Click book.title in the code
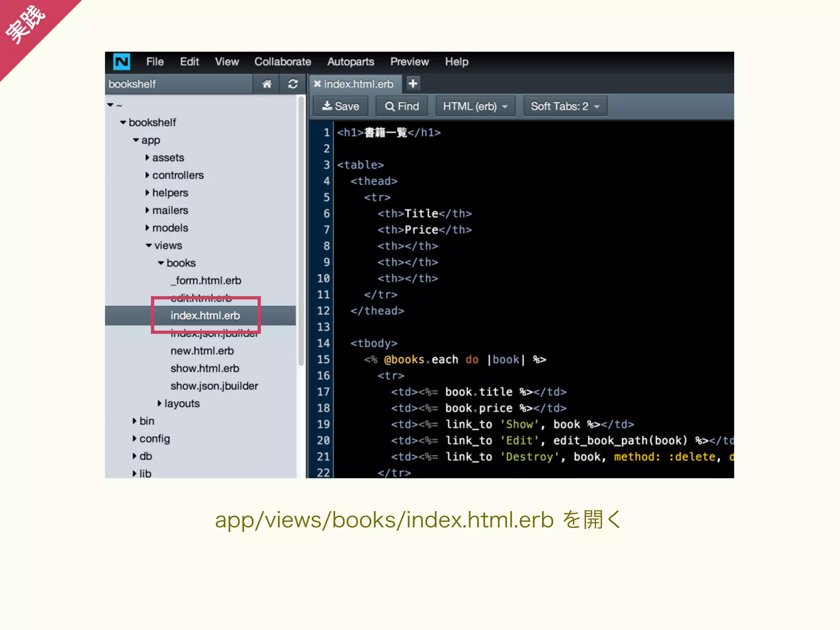This screenshot has width=840, height=630. [479, 392]
